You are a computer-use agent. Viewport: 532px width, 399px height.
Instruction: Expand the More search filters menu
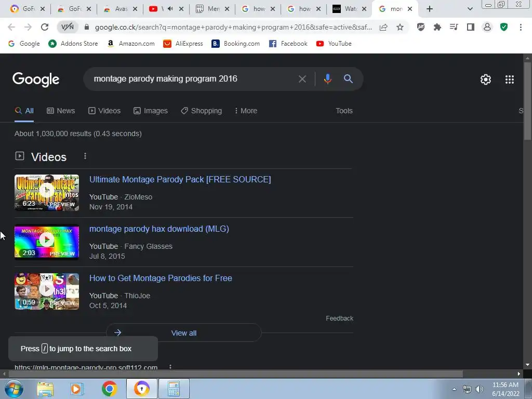point(246,111)
